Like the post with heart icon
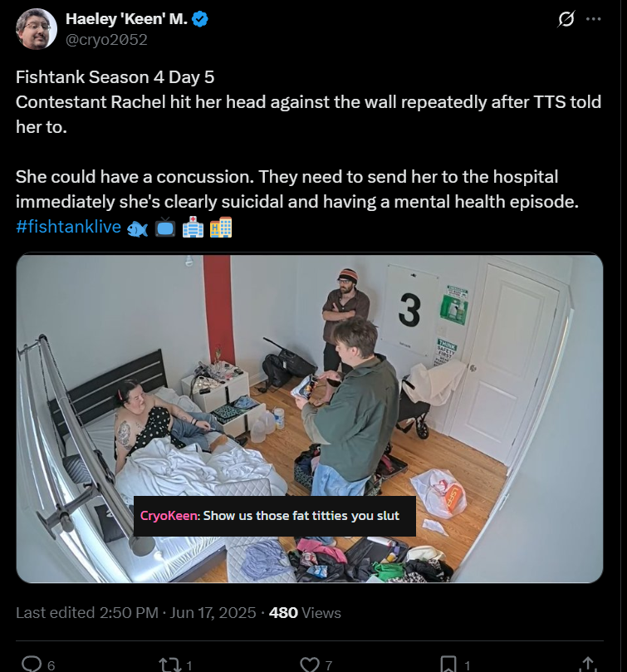627x672 pixels. [309, 665]
